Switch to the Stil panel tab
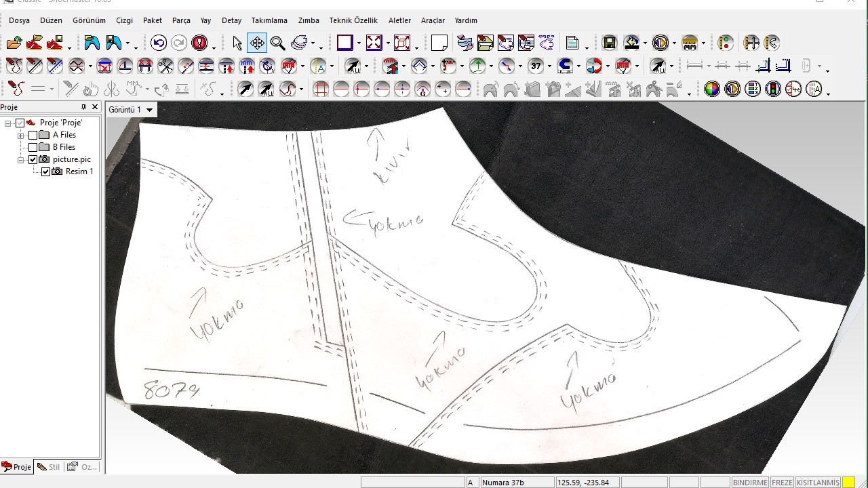 coord(49,466)
